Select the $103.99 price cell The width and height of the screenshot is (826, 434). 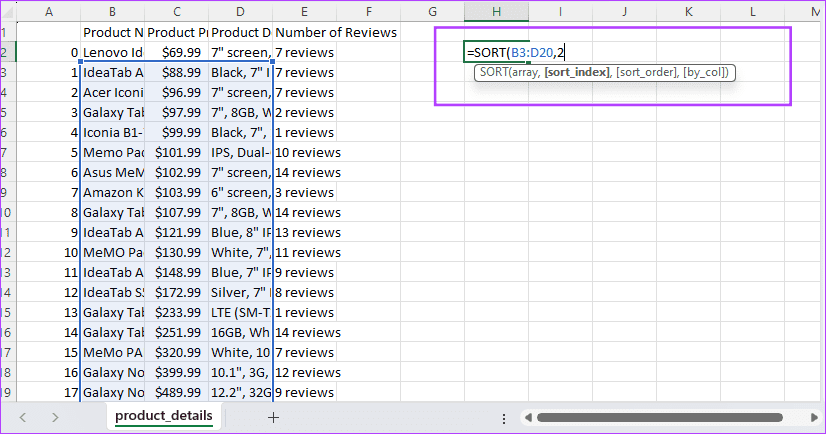coord(177,192)
